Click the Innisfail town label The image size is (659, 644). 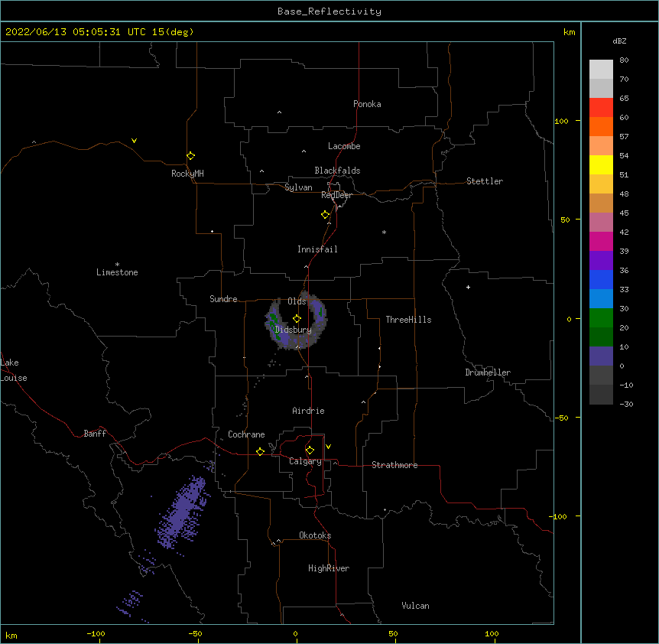coord(317,249)
